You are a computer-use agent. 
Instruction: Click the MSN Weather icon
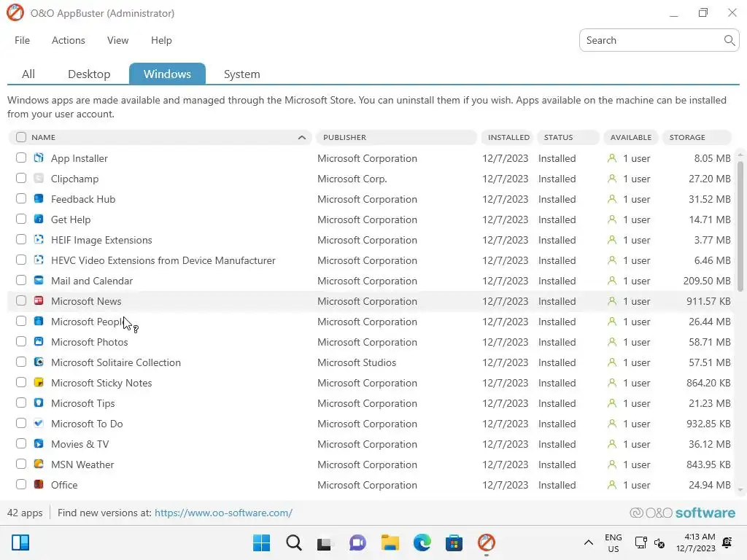click(39, 464)
